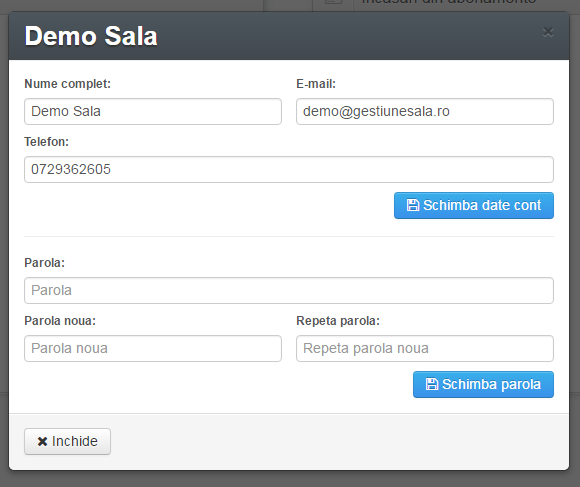Close the Demo Sala dialog with X
Image resolution: width=580 pixels, height=487 pixels.
click(x=548, y=33)
